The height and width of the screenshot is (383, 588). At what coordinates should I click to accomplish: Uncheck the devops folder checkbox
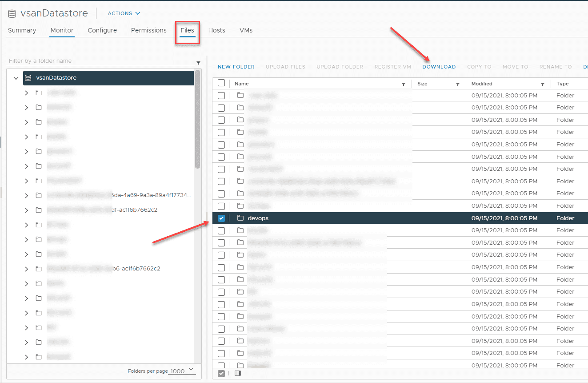pyautogui.click(x=221, y=218)
